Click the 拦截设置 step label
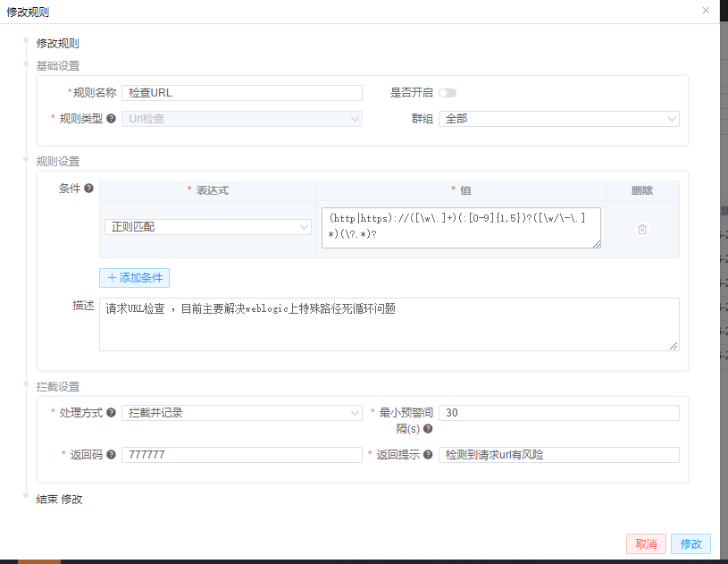The height and width of the screenshot is (564, 728). point(58,386)
